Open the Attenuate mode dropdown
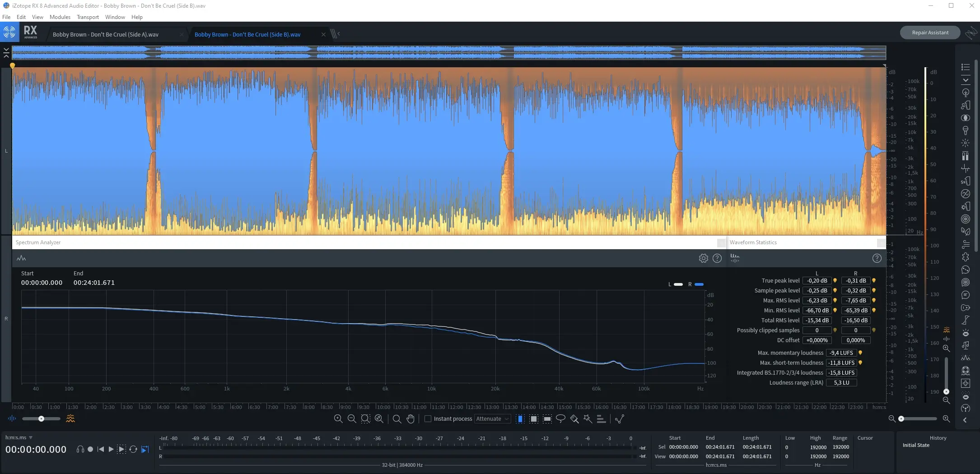The height and width of the screenshot is (474, 980). coord(492,419)
